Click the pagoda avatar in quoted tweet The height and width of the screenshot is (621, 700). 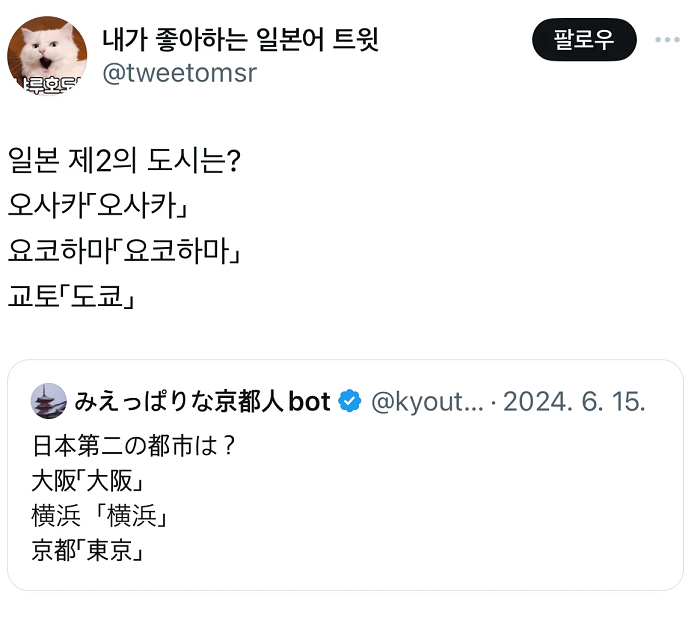point(49,401)
